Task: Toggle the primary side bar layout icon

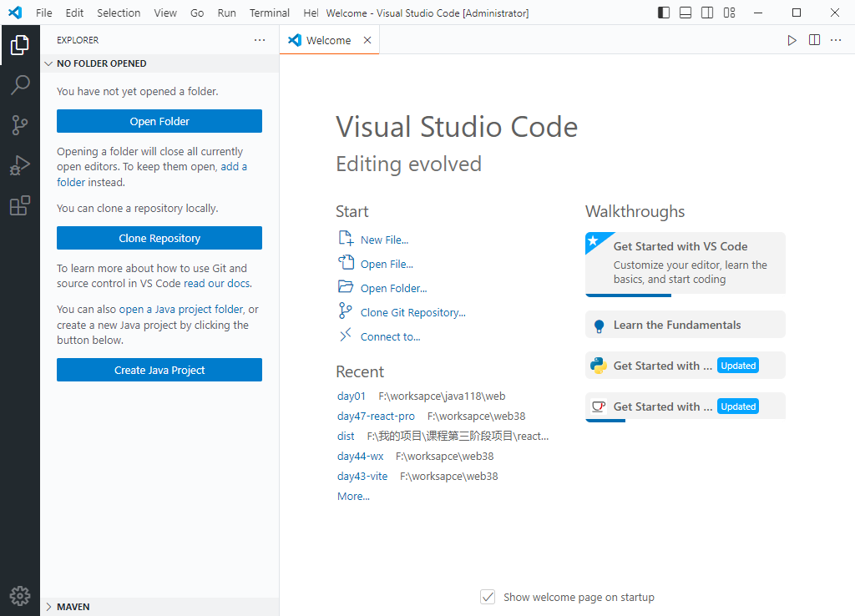Action: (664, 13)
